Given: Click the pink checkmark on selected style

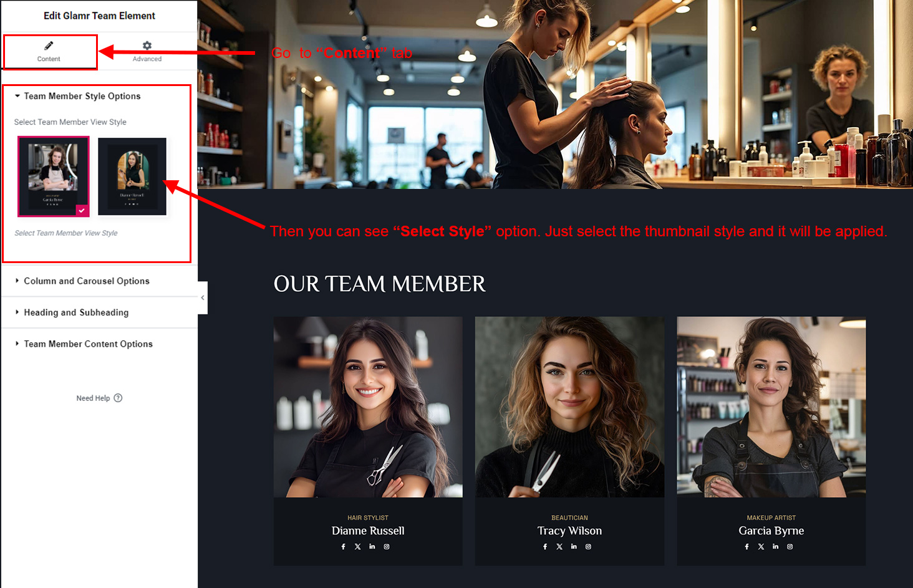Looking at the screenshot, I should coord(82,210).
